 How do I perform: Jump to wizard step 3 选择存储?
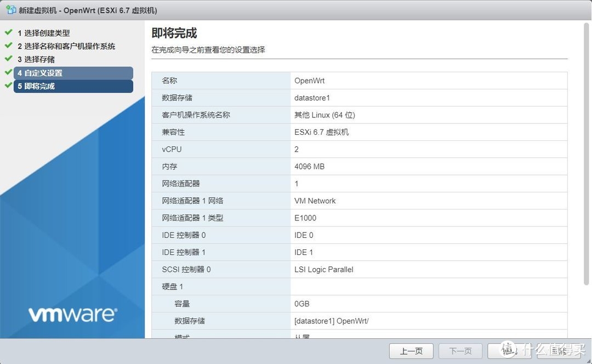tap(36, 59)
